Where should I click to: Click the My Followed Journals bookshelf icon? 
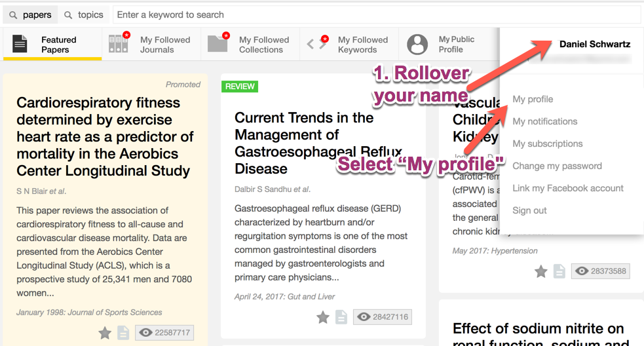[x=119, y=44]
